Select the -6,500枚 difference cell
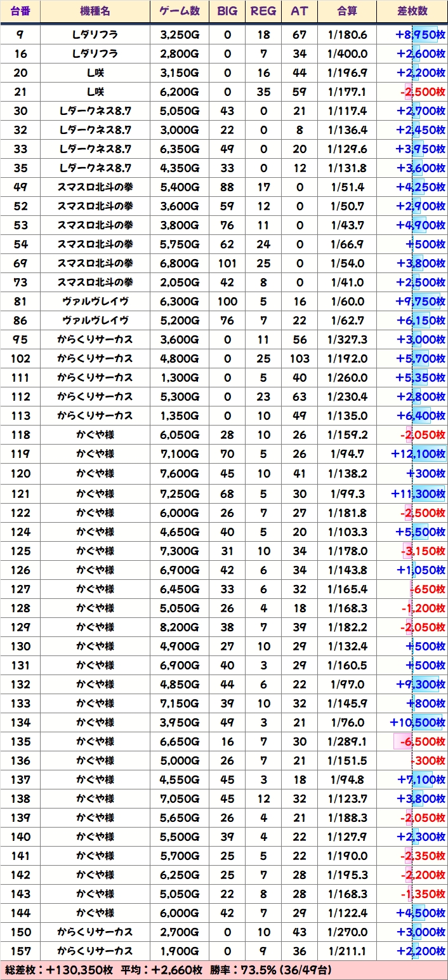 [412, 741]
